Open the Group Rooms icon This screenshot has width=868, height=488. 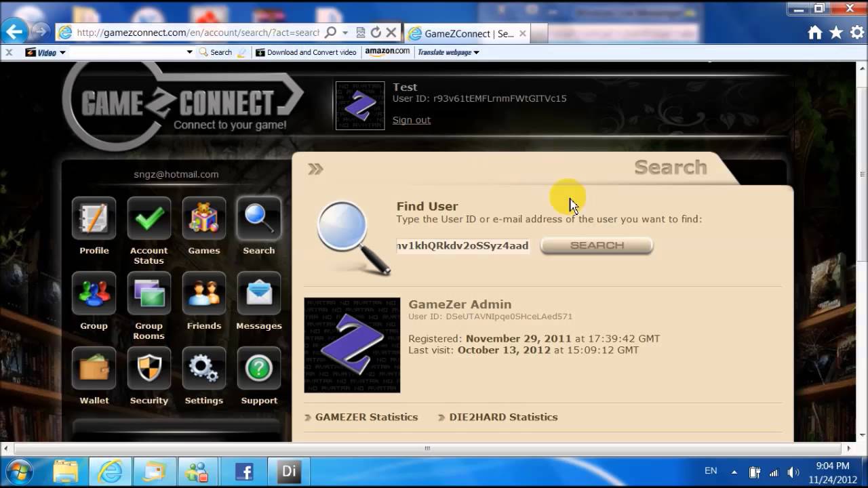[149, 293]
